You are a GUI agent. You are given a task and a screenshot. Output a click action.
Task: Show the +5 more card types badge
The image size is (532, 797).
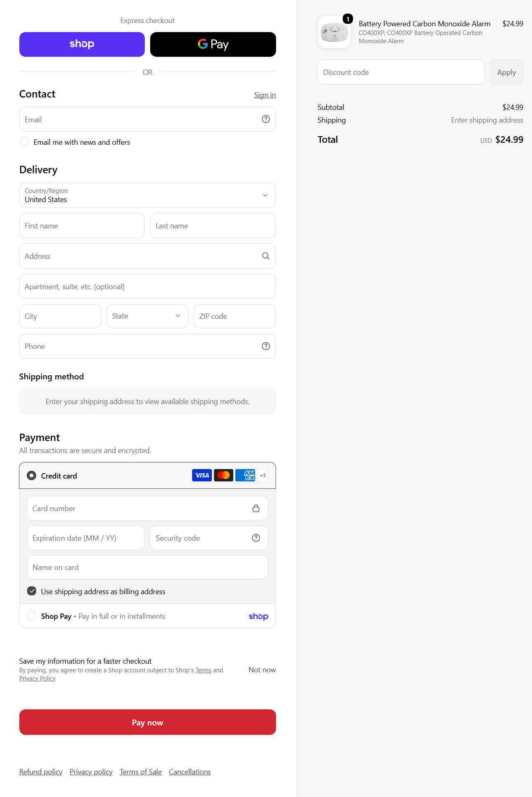pyautogui.click(x=263, y=475)
